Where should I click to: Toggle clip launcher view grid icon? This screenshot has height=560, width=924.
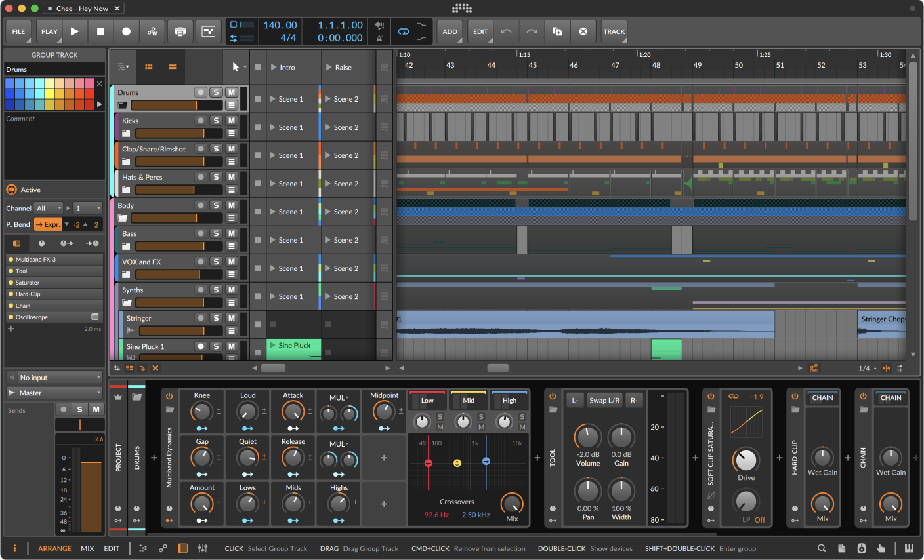pyautogui.click(x=149, y=67)
